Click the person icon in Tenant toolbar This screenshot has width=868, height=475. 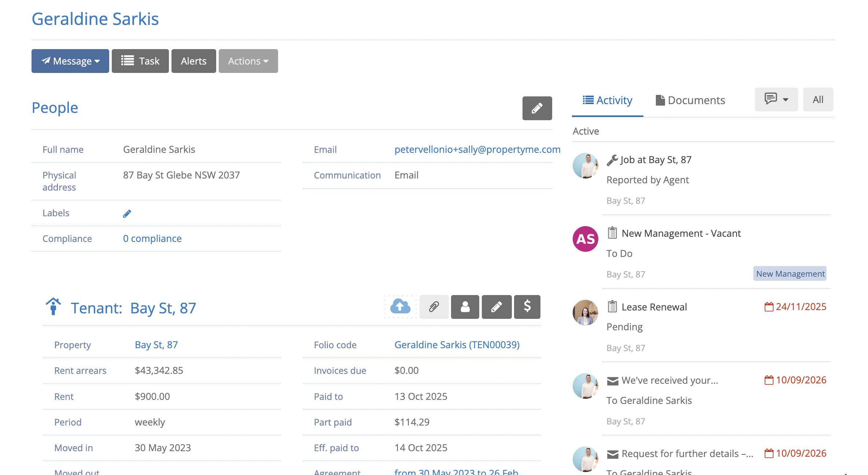(465, 307)
